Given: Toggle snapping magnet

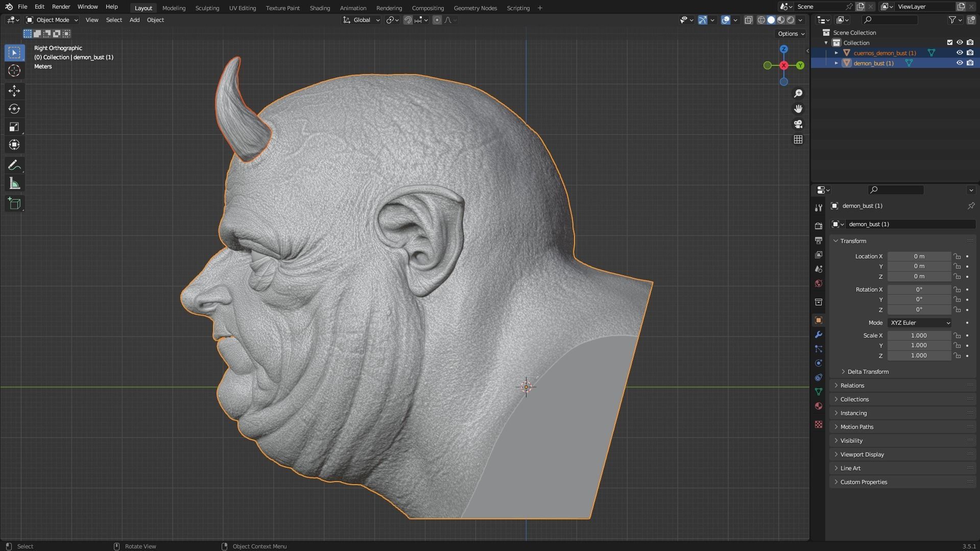Looking at the screenshot, I should [x=408, y=20].
